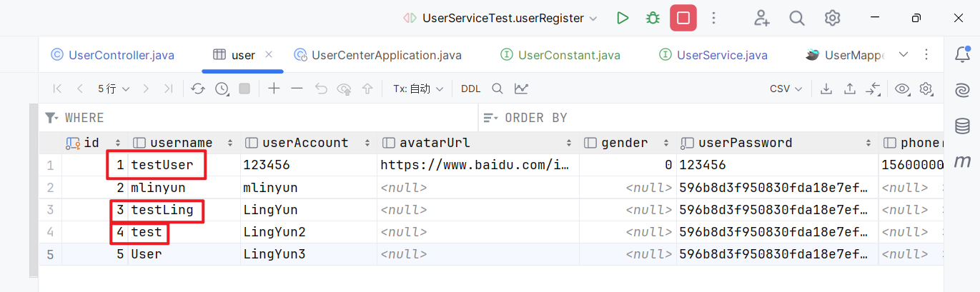The image size is (980, 292).
Task: Close the user table tab
Action: (269, 55)
